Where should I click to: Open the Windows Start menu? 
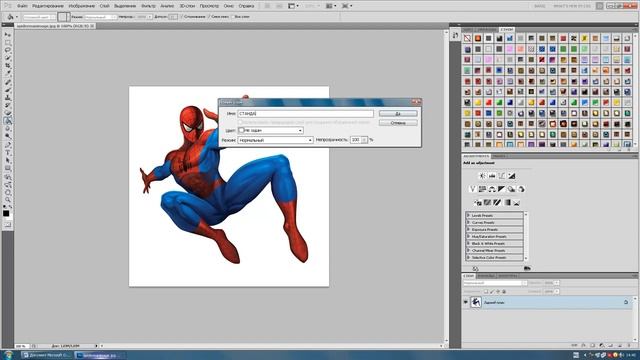pyautogui.click(x=7, y=355)
